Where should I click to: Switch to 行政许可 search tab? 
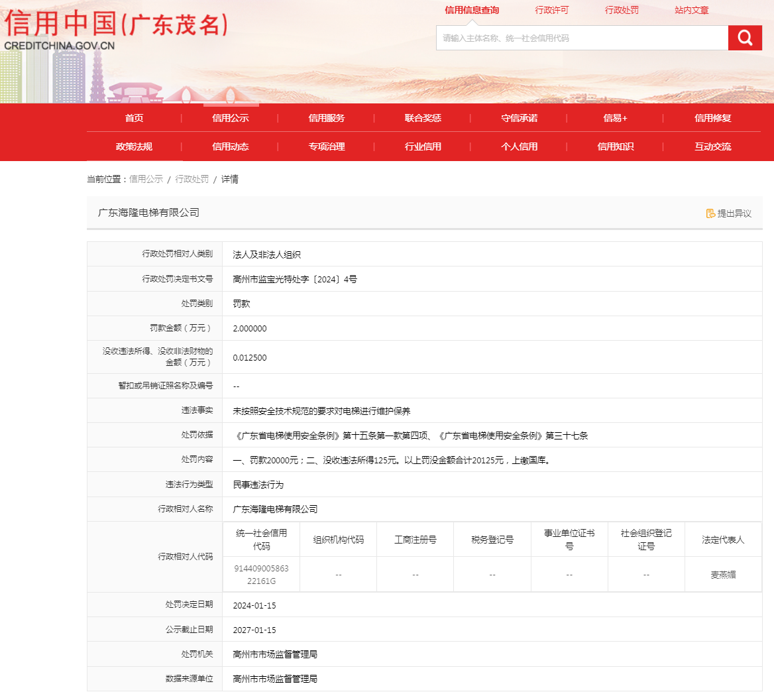pos(552,11)
